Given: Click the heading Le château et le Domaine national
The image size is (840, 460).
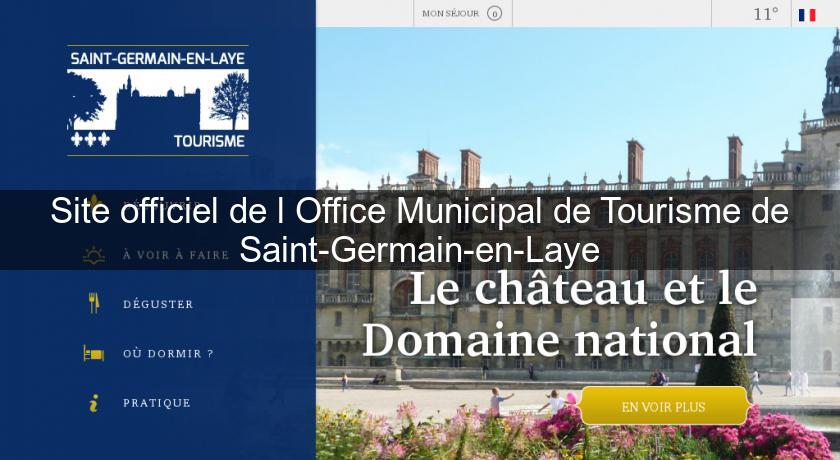Looking at the screenshot, I should pos(560,314).
